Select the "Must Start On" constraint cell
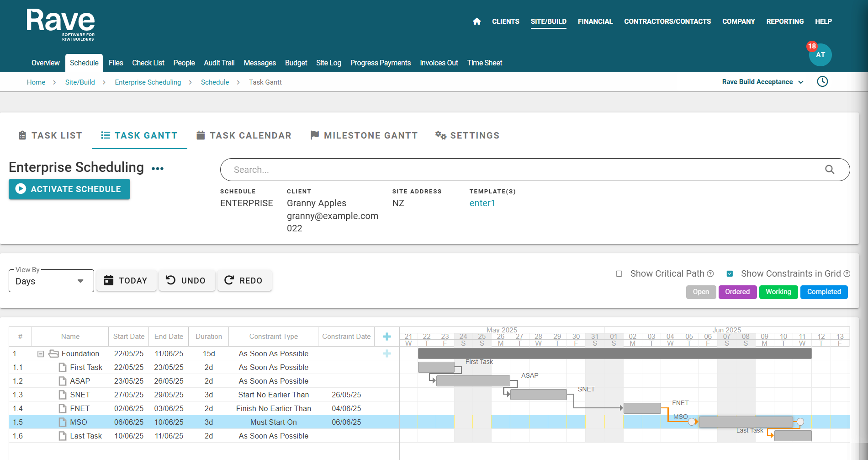The height and width of the screenshot is (460, 868). point(273,422)
